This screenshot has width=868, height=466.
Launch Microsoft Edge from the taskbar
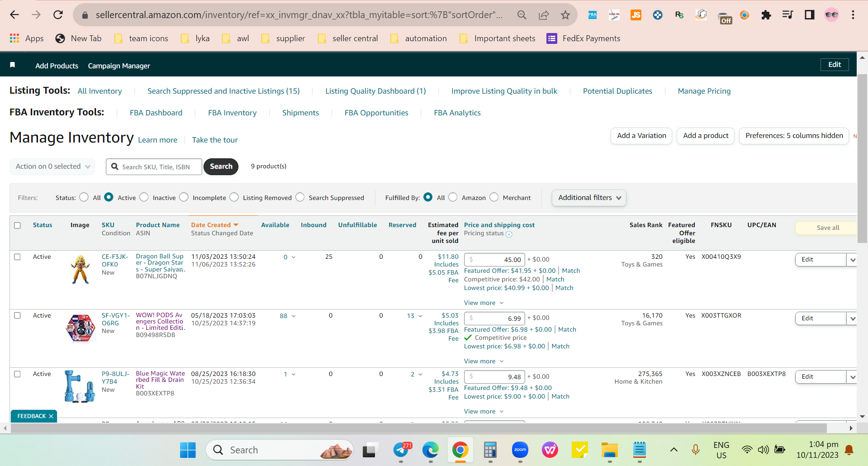tap(431, 450)
